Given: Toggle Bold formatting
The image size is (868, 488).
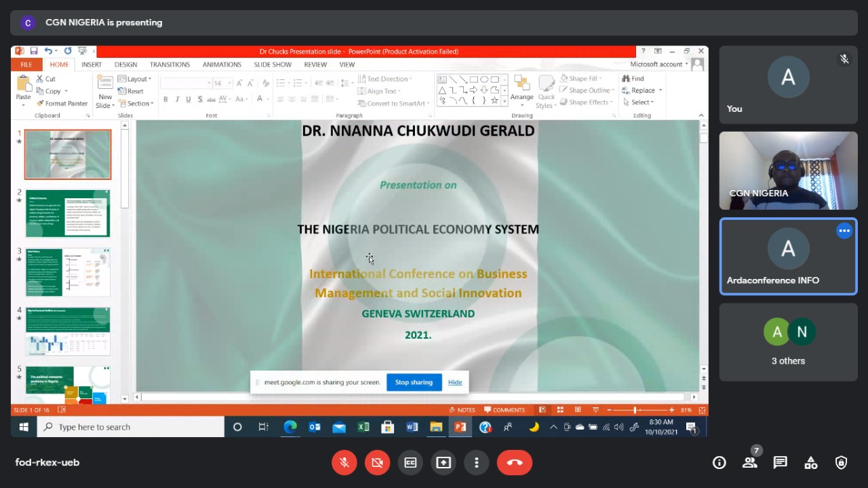Looking at the screenshot, I should (x=166, y=99).
